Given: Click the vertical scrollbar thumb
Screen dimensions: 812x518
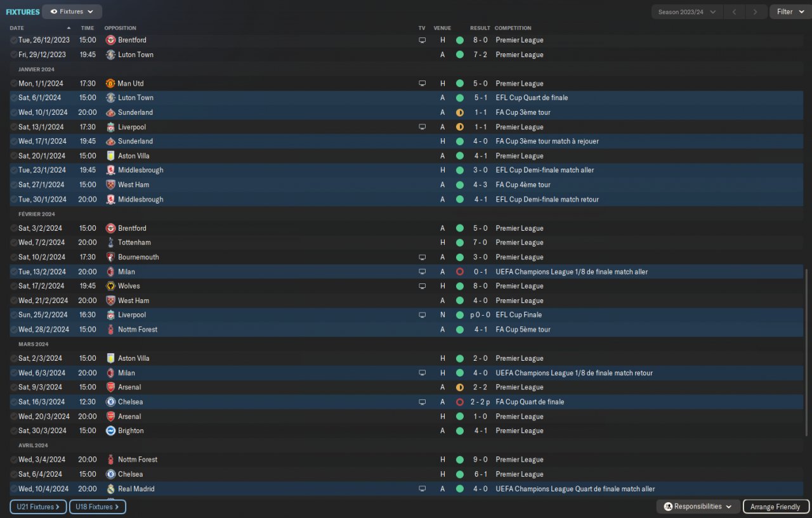Looking at the screenshot, I should pos(807,352).
